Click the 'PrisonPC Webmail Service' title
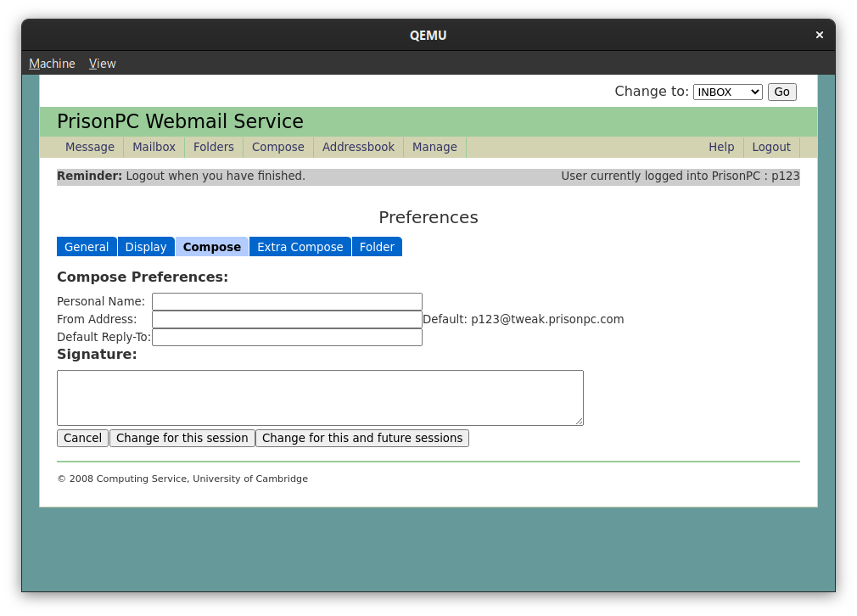Screen dimensions: 857x616 [x=181, y=121]
